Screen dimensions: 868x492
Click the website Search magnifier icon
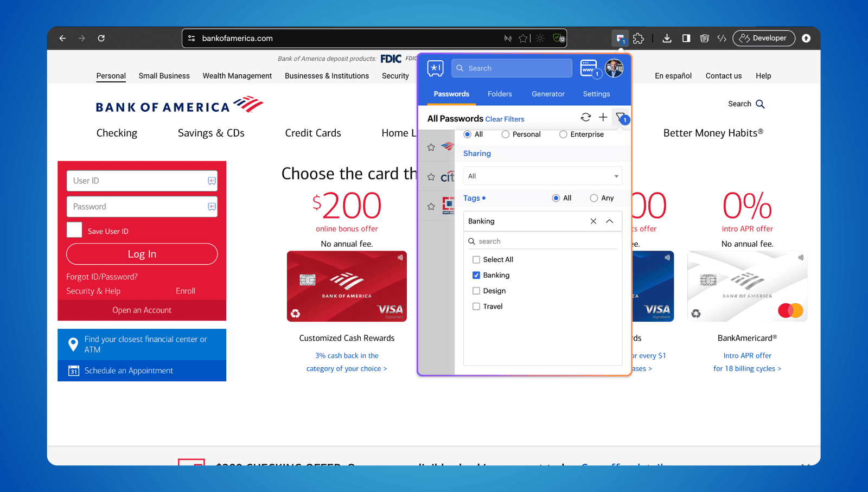click(760, 104)
